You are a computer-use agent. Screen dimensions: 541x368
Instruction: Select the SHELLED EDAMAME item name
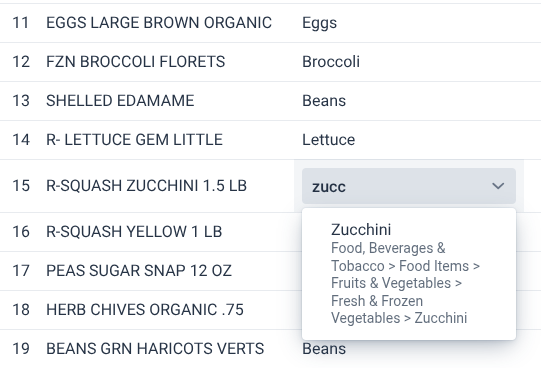[x=120, y=101]
